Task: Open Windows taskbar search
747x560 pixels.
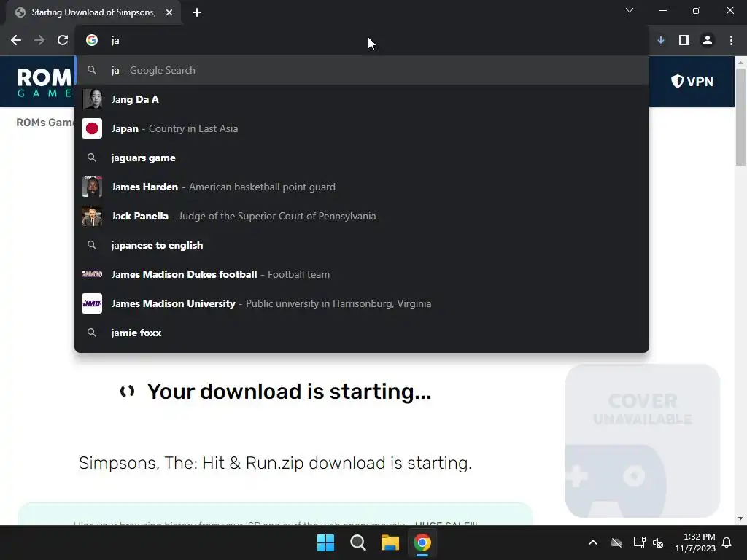Action: tap(357, 542)
